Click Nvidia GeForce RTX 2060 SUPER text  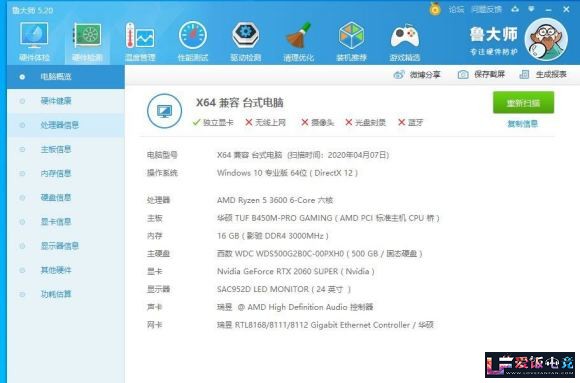point(296,271)
